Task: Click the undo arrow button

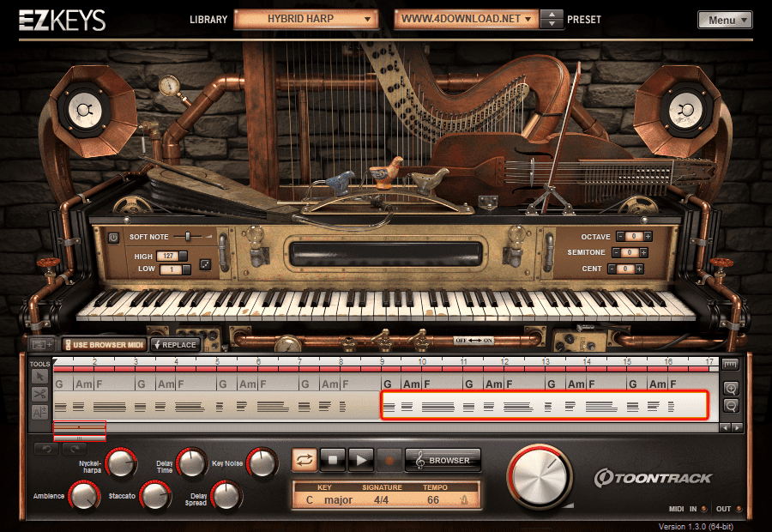Action: point(46,449)
